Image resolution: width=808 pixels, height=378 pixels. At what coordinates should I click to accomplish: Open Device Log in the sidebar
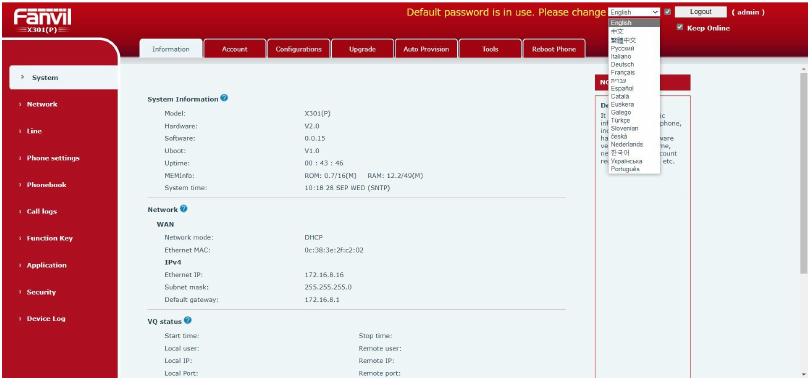[46, 318]
